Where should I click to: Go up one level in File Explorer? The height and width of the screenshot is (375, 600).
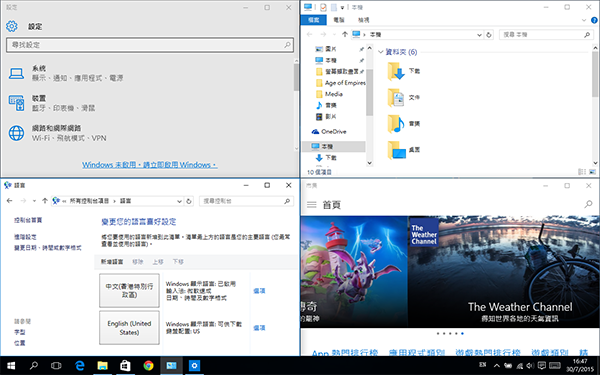click(x=344, y=34)
